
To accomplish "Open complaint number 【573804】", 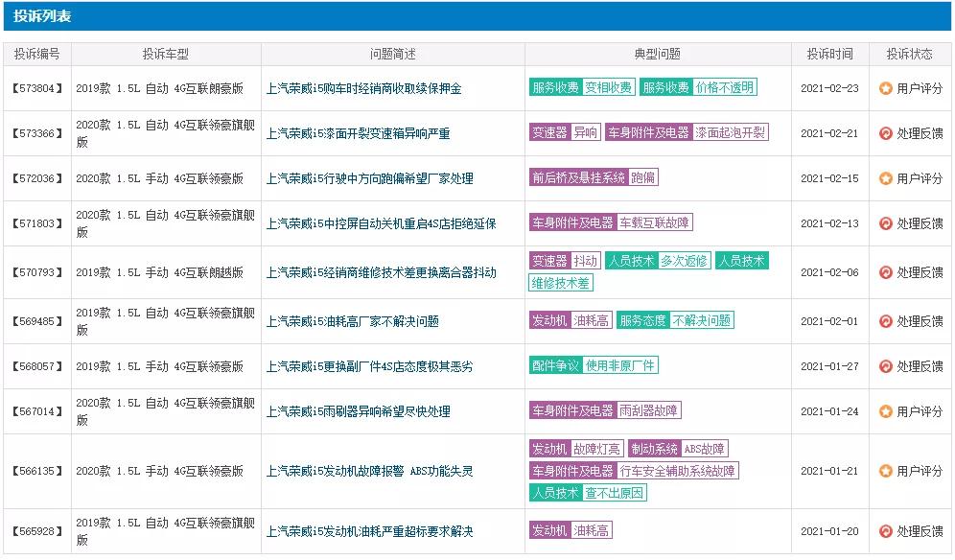I will click(x=37, y=87).
